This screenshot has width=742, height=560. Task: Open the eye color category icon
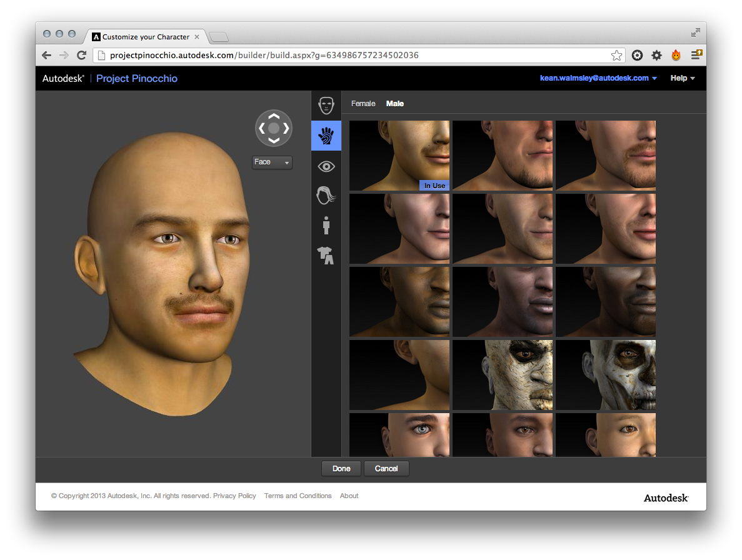(x=326, y=166)
